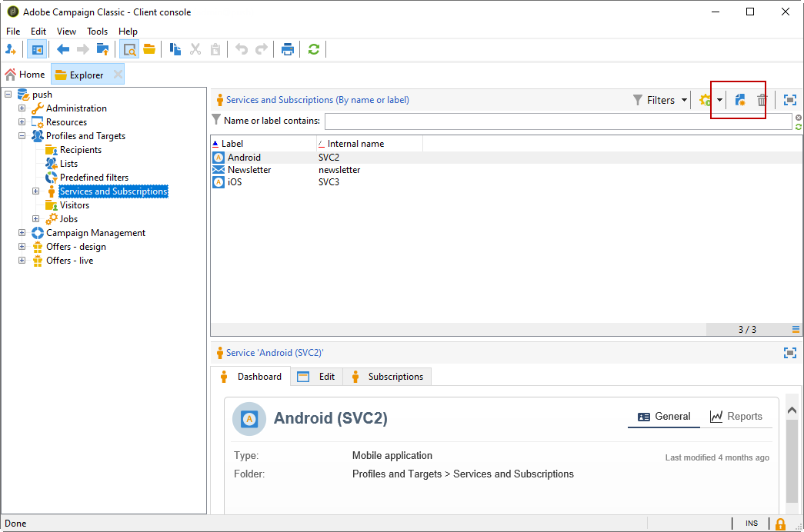Click the parent folder up-arrow icon

tap(102, 50)
